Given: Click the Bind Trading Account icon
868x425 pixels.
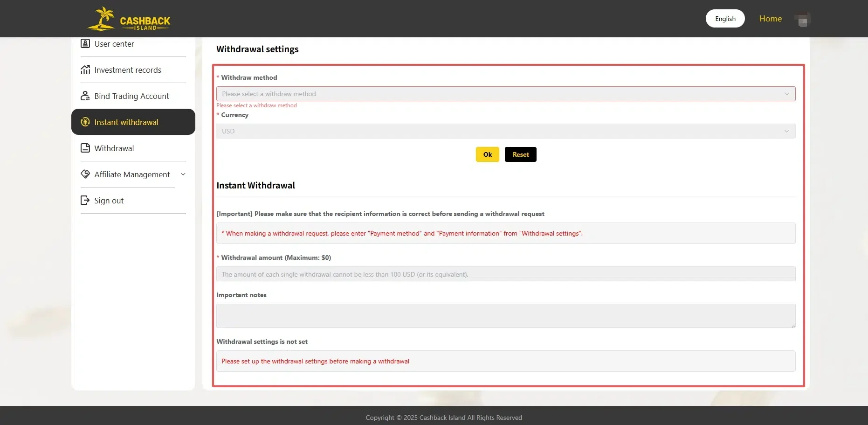Looking at the screenshot, I should click(85, 96).
